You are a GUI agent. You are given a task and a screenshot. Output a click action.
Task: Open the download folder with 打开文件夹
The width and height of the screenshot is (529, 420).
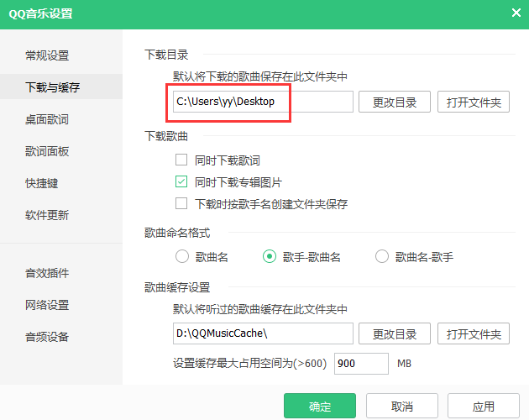(474, 102)
